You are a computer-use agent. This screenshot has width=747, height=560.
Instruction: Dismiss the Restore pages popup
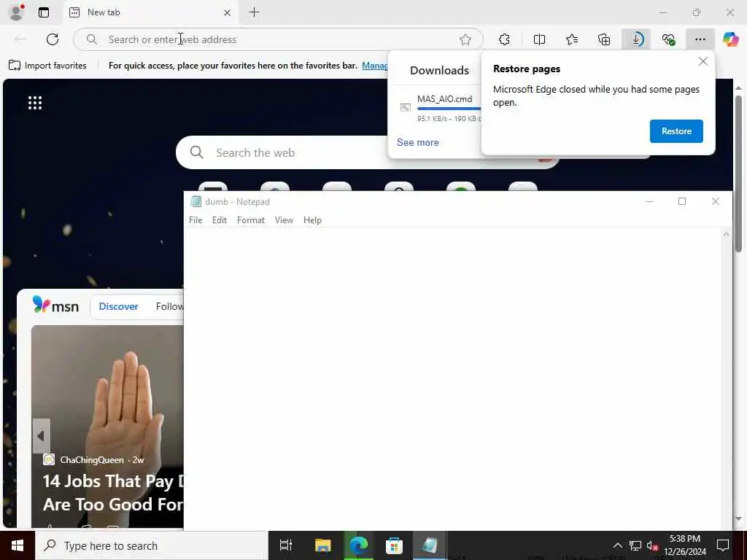(703, 61)
